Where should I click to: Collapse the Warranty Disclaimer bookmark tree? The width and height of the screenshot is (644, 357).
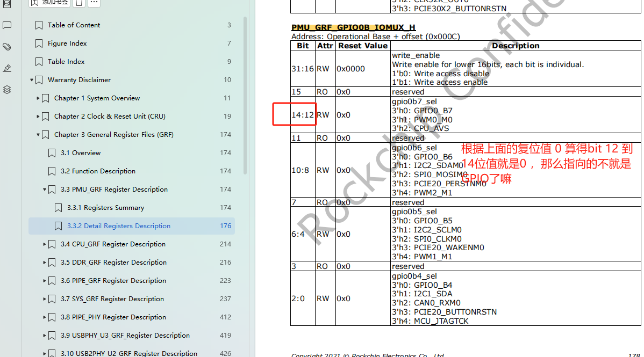coord(32,79)
